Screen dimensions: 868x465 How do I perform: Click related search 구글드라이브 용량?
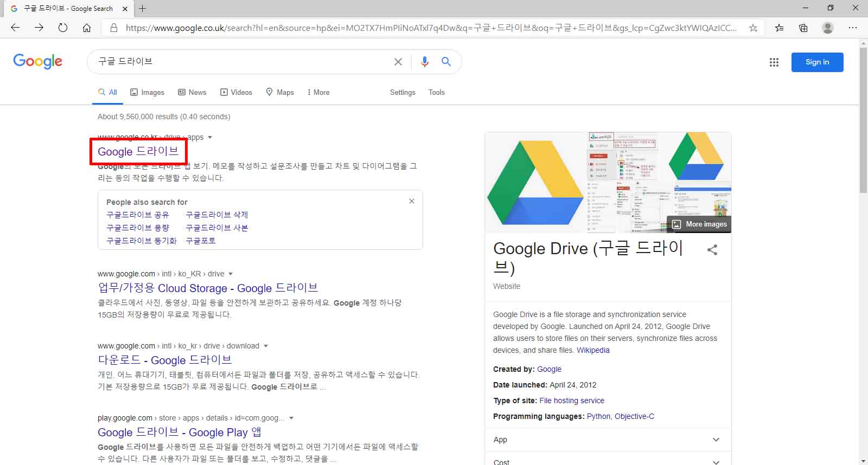pyautogui.click(x=138, y=228)
